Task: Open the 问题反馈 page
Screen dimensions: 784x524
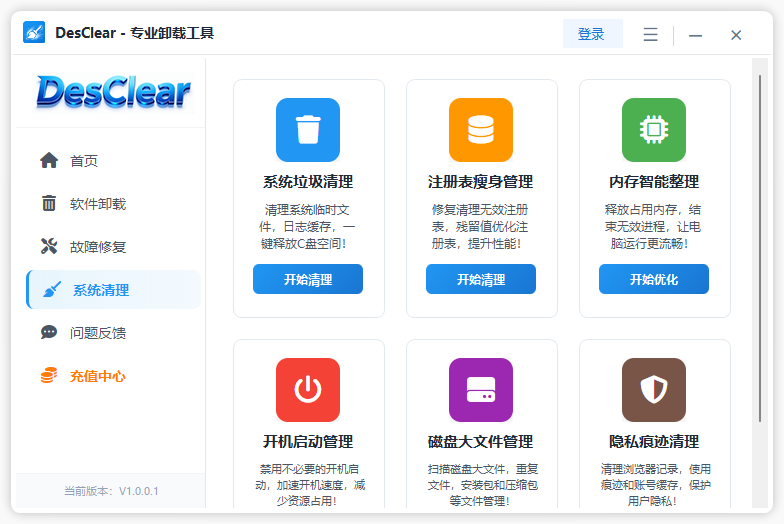Action: pos(114,332)
